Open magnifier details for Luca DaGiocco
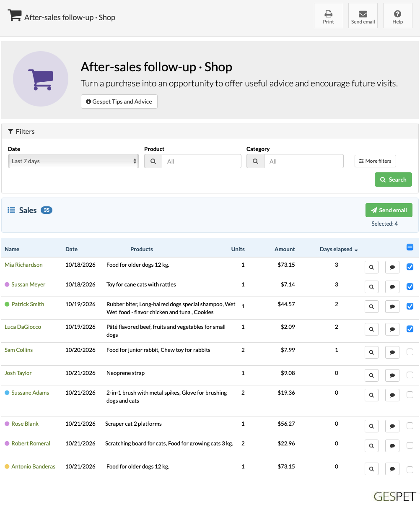 [371, 329]
